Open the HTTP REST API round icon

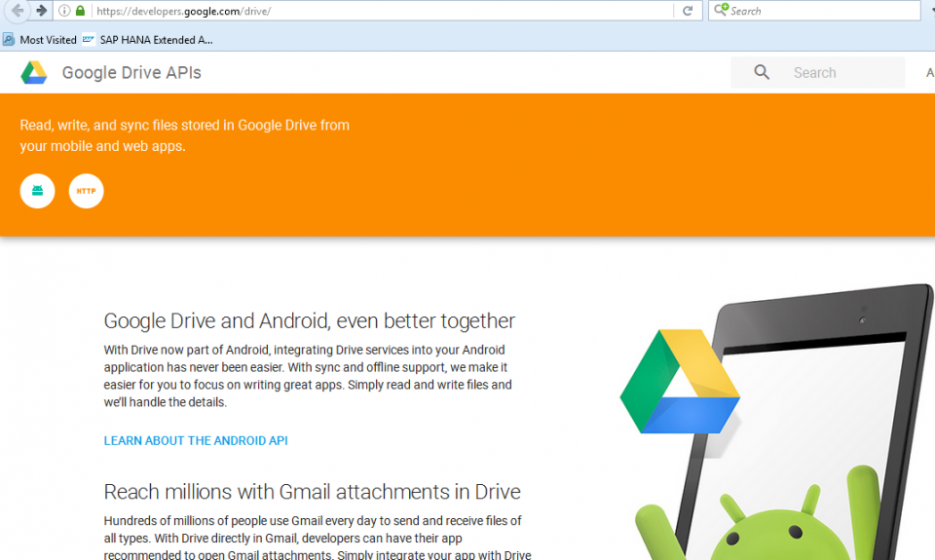pos(86,191)
